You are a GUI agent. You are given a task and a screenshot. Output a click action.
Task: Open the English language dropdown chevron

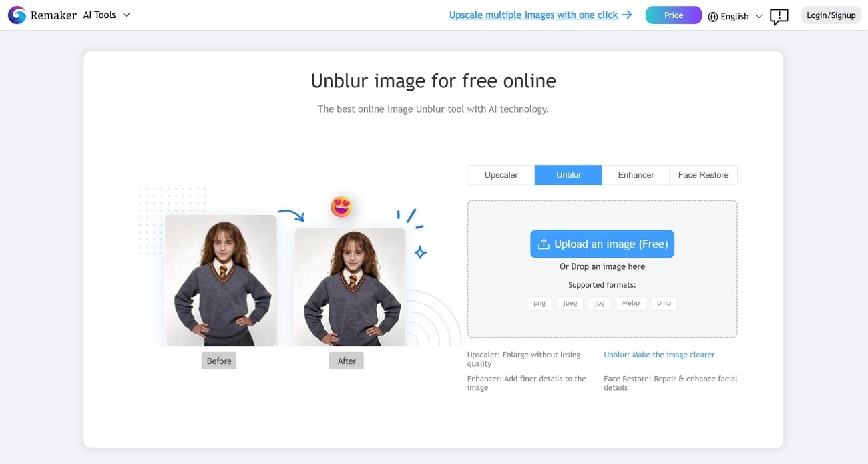[758, 16]
